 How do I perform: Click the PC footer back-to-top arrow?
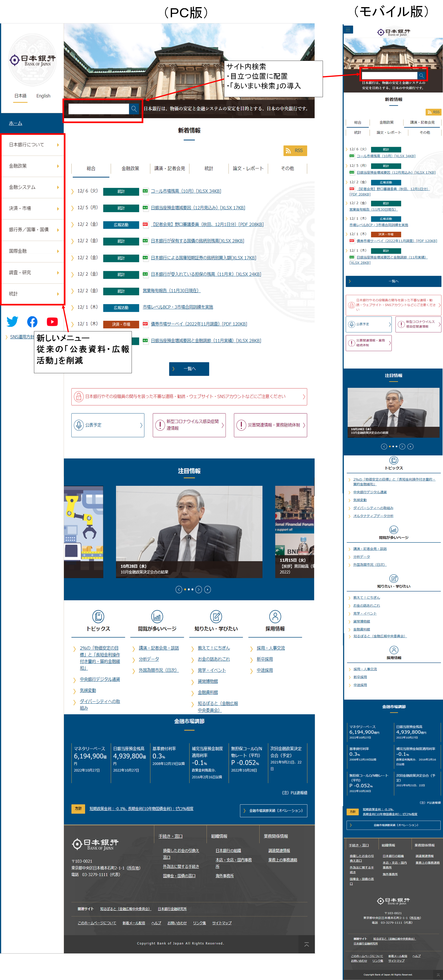click(x=307, y=944)
